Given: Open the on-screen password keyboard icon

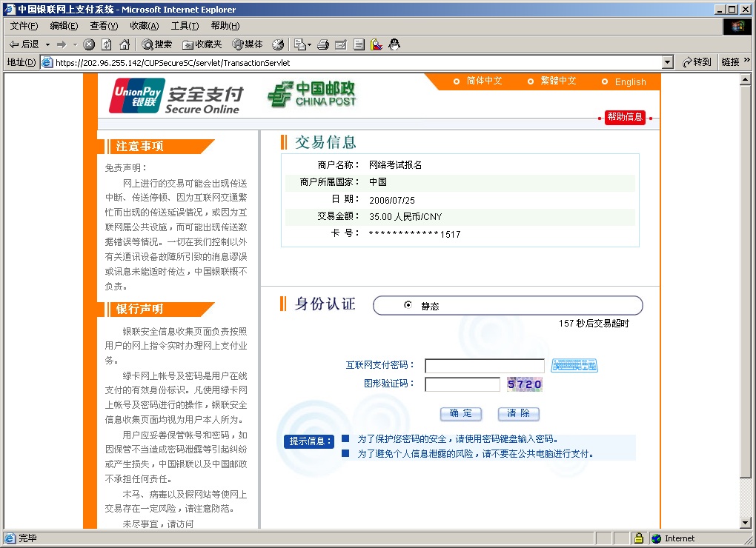Looking at the screenshot, I should (x=574, y=365).
